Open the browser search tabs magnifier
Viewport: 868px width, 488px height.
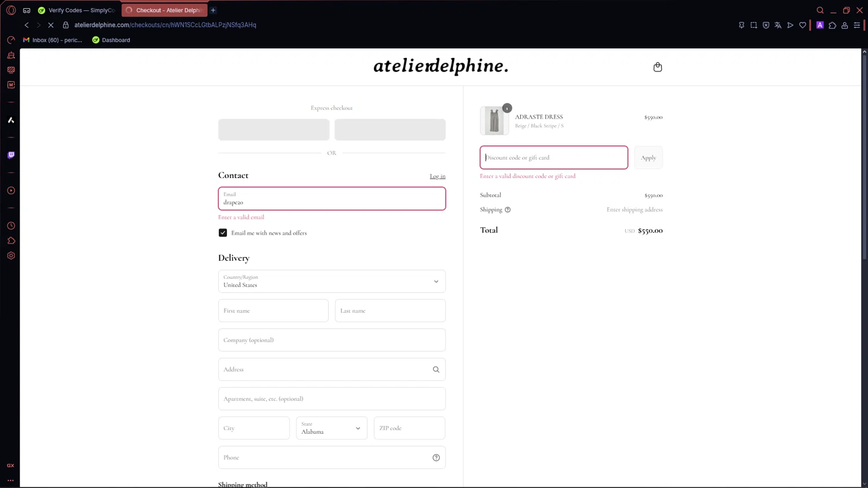pyautogui.click(x=820, y=10)
